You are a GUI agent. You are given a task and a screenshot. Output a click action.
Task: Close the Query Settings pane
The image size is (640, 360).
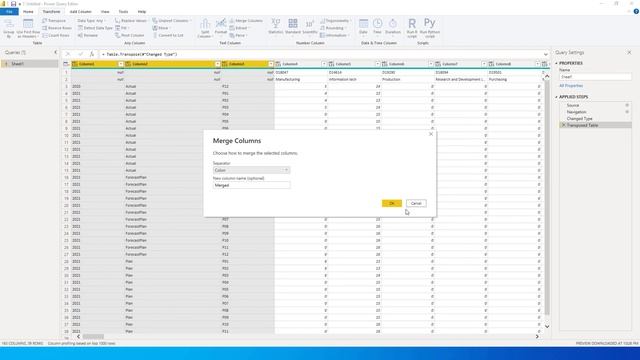[629, 52]
